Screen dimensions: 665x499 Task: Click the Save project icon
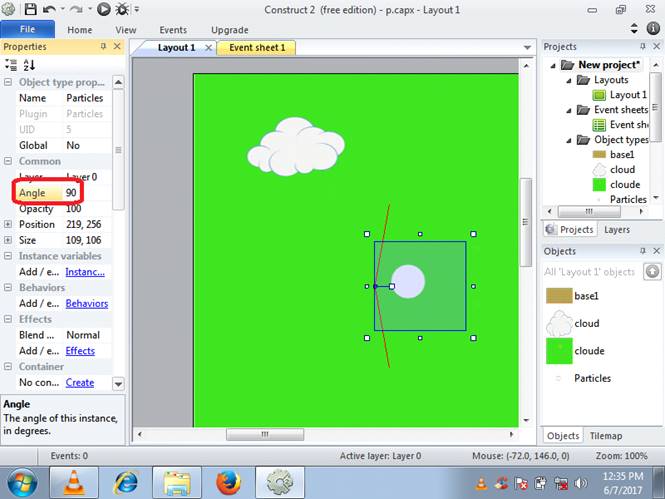(30, 9)
